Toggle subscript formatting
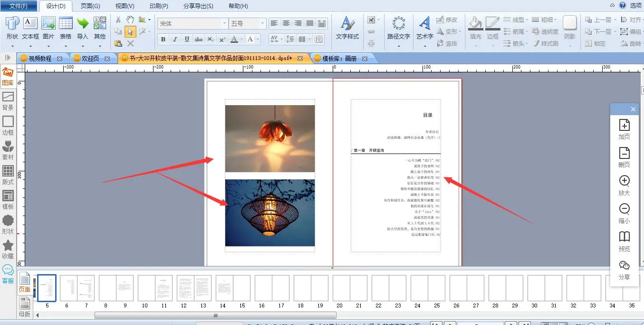This screenshot has height=325, width=644. pos(211,39)
